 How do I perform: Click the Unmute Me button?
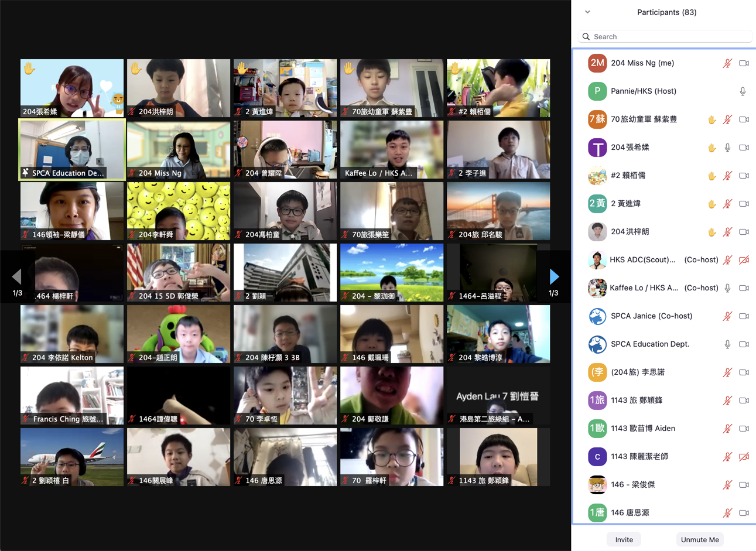700,539
